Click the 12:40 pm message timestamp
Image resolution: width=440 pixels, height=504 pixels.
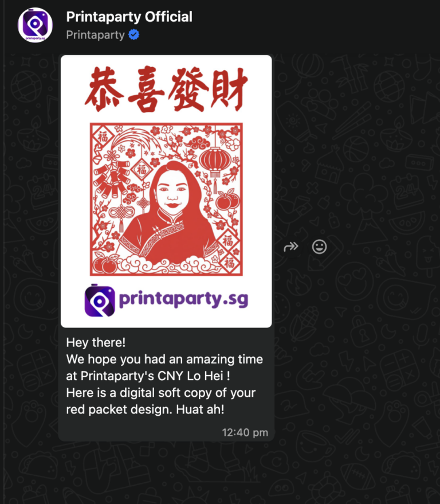pos(245,433)
